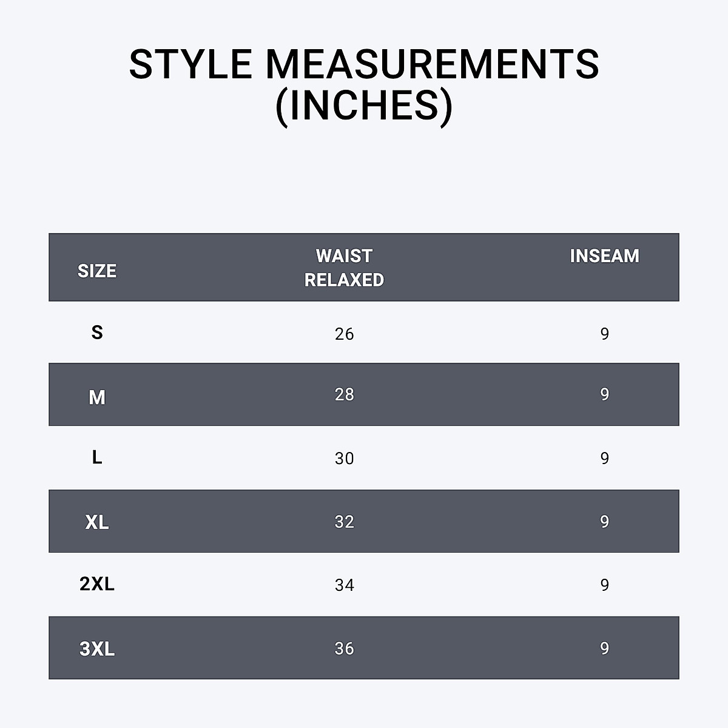Click waist value 32

344,522
